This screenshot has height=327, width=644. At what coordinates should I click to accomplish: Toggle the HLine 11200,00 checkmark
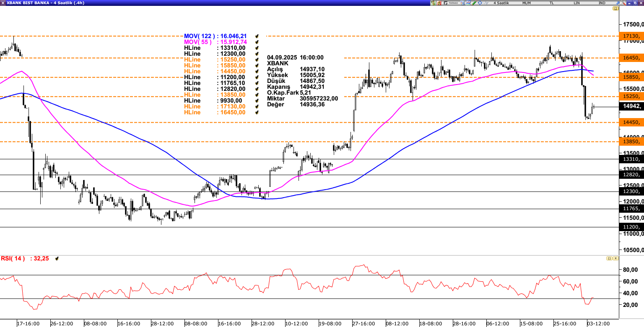click(x=257, y=77)
